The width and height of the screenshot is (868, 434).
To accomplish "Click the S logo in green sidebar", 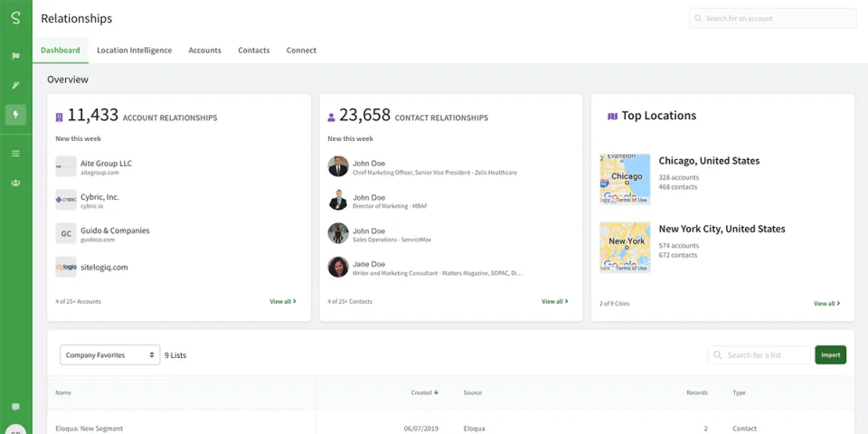I will [15, 18].
